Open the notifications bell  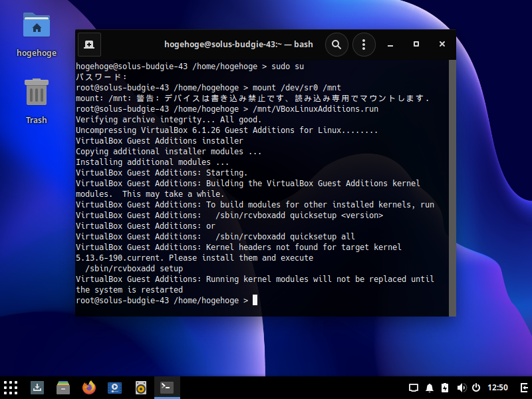(430, 388)
